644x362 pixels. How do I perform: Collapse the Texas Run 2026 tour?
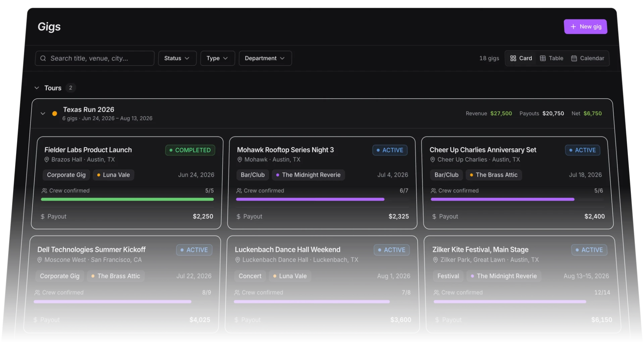[x=43, y=114]
